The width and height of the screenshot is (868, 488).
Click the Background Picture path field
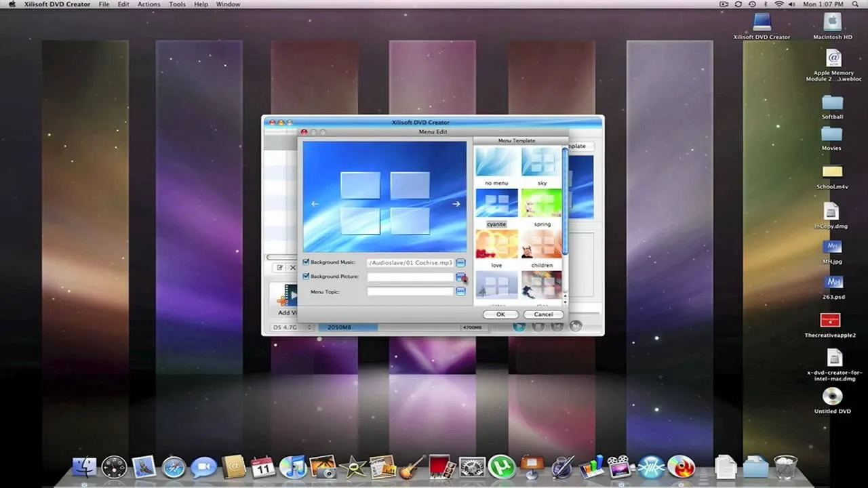(410, 277)
